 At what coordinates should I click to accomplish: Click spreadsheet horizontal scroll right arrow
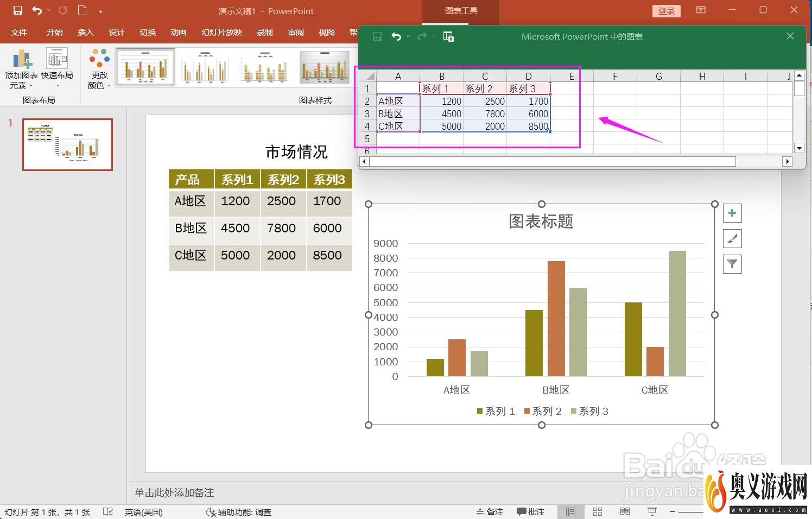pos(787,161)
